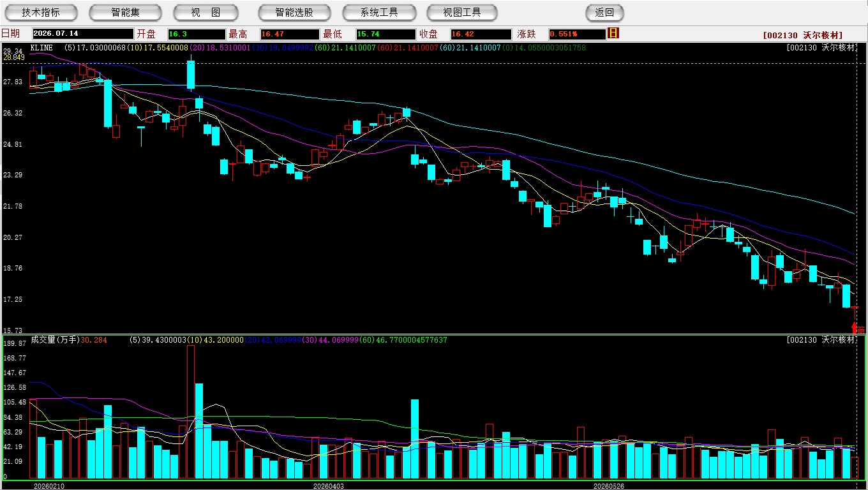
Task: Click the white stock name label in the volume pane
Action: click(821, 340)
